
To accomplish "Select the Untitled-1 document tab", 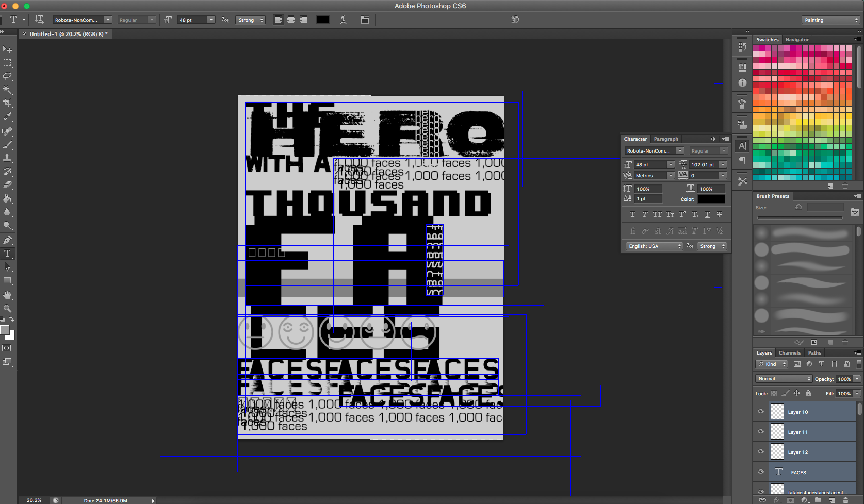I will pyautogui.click(x=69, y=34).
